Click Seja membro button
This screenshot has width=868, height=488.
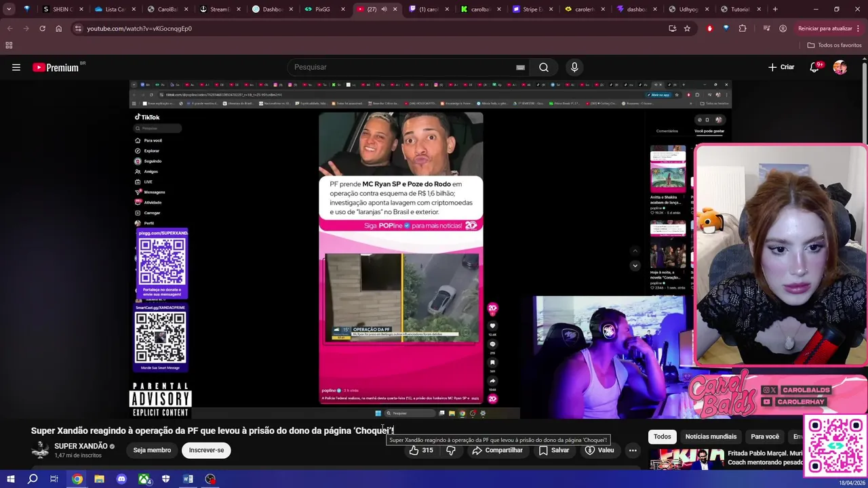coord(152,450)
